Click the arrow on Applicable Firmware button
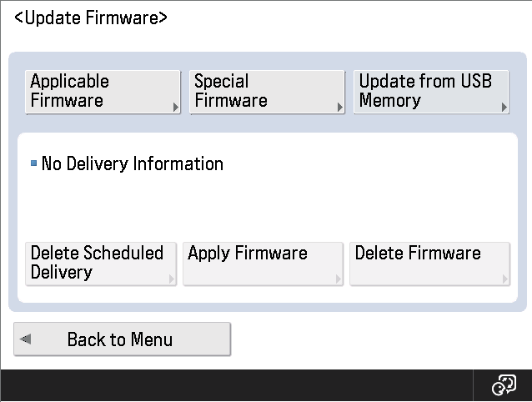The width and height of the screenshot is (532, 402). [x=175, y=108]
